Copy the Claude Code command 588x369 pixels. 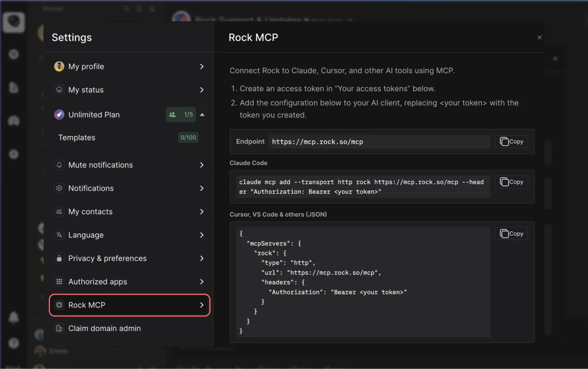[511, 182]
